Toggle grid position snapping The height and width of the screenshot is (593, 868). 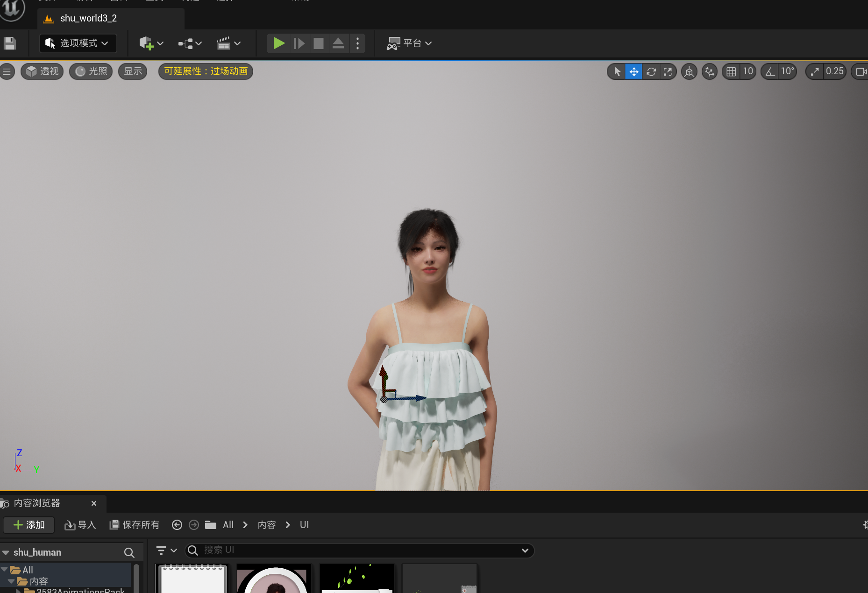(x=731, y=71)
